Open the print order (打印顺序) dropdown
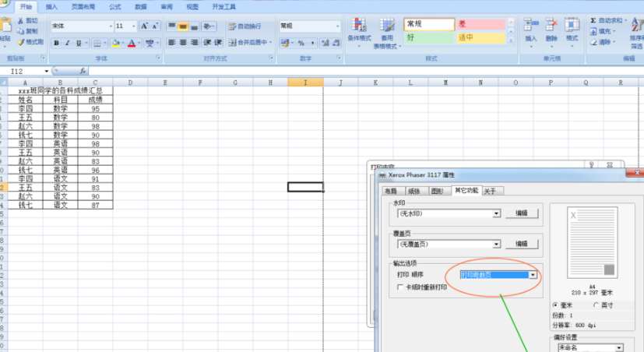The height and width of the screenshot is (352, 644). point(533,275)
